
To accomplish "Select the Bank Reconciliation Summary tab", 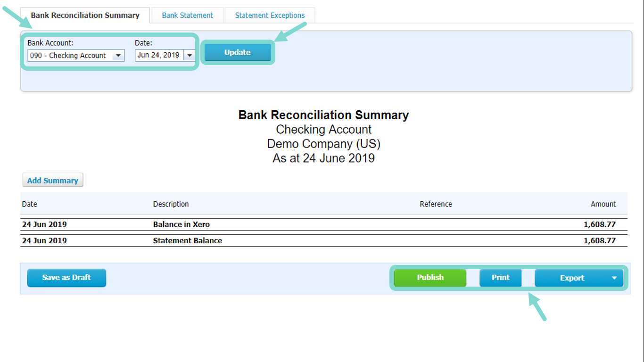I will click(x=85, y=15).
